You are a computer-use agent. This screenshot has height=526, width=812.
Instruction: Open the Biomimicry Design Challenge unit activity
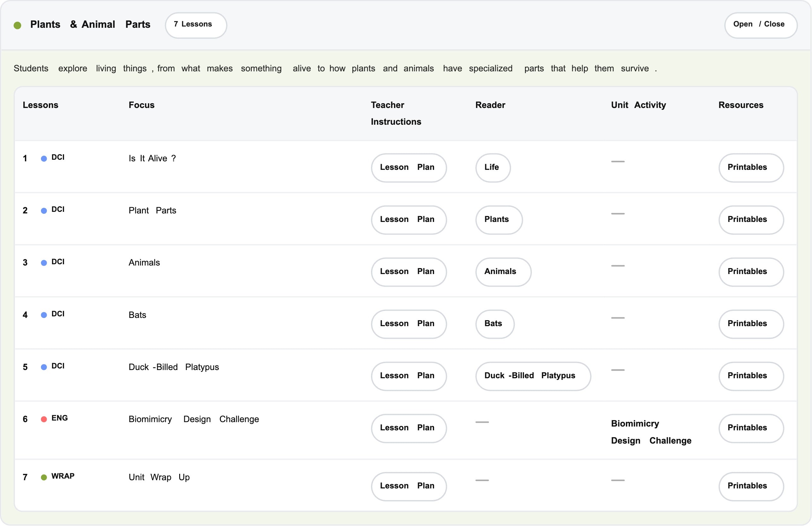(651, 432)
